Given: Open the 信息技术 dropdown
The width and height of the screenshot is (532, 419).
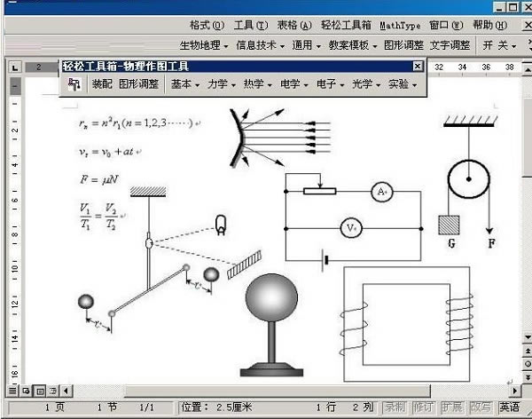Looking at the screenshot, I should (x=260, y=45).
